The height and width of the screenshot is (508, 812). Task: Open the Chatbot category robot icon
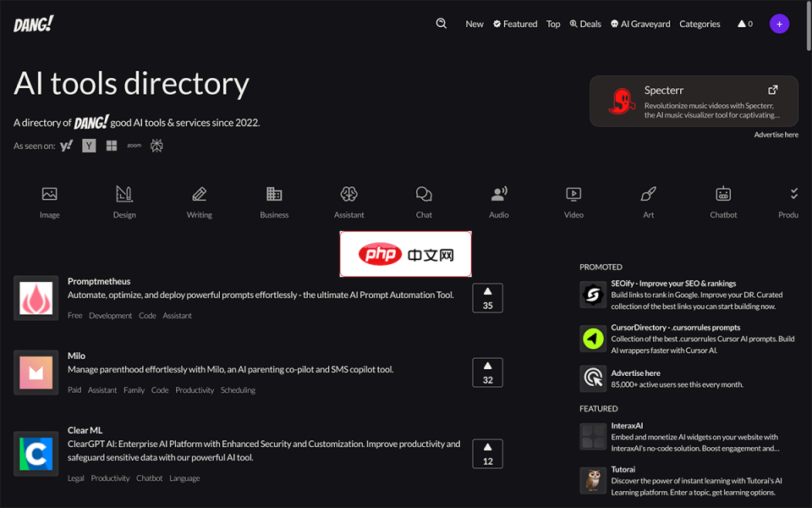point(723,194)
